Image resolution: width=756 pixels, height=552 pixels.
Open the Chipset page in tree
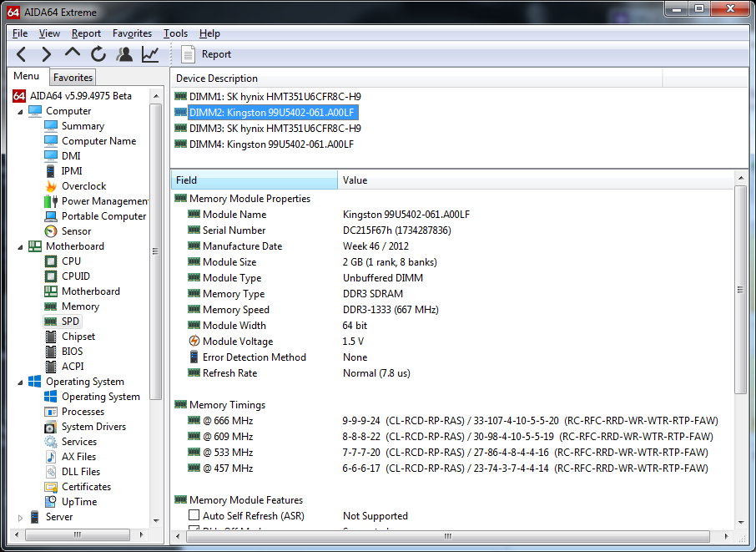tap(78, 337)
